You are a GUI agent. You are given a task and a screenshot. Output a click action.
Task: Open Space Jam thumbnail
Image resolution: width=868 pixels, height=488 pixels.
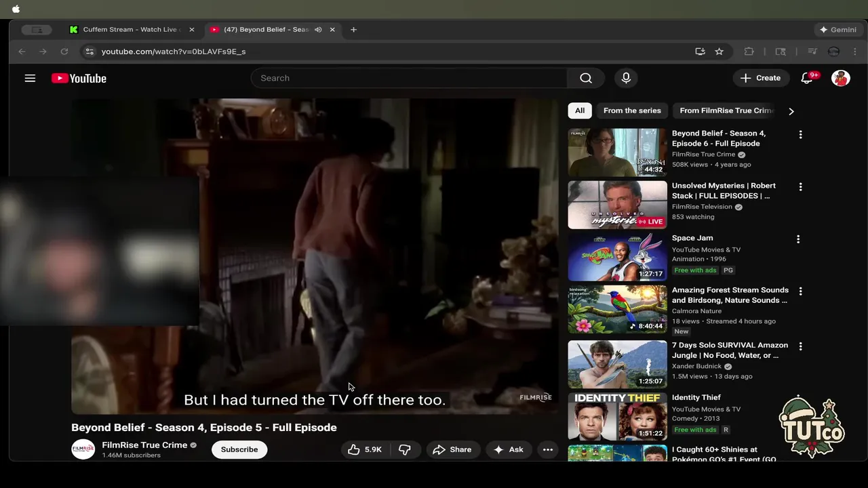tap(617, 257)
